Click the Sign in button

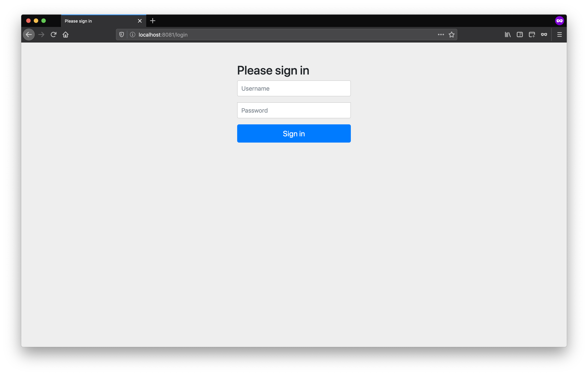pos(294,133)
